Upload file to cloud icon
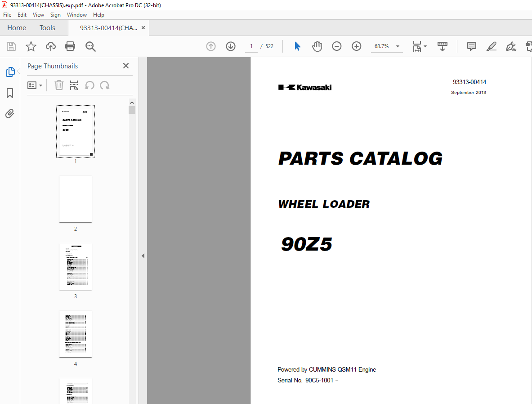 coord(50,46)
